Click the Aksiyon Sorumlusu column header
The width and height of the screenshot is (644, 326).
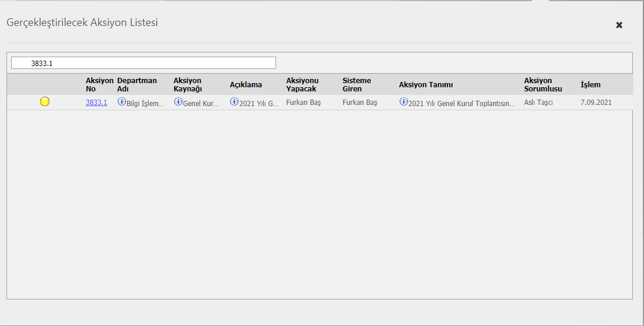pyautogui.click(x=543, y=84)
